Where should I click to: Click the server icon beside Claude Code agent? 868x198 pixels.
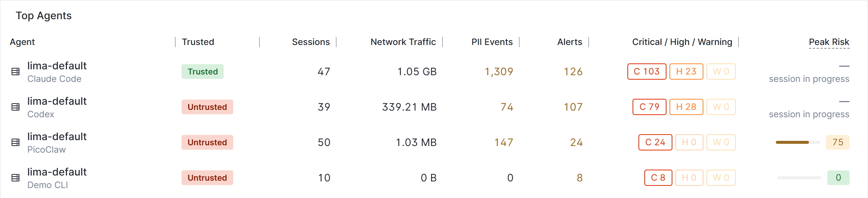click(15, 72)
